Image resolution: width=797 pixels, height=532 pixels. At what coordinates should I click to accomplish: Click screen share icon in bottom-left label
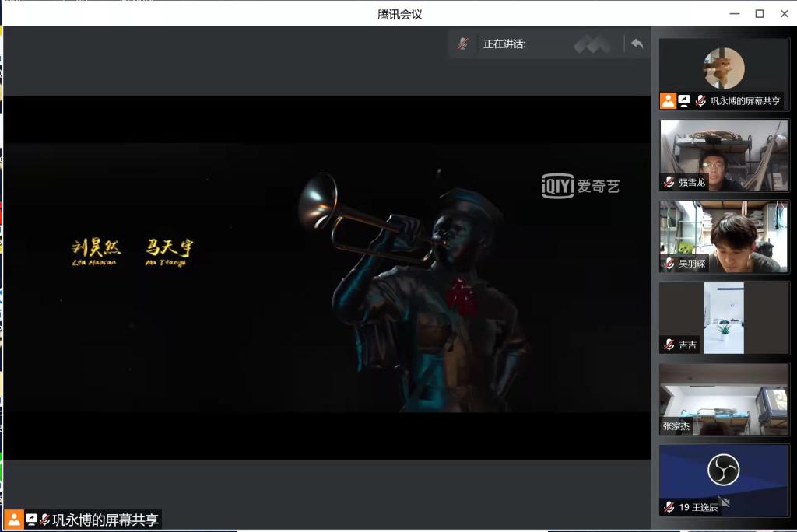[x=31, y=520]
